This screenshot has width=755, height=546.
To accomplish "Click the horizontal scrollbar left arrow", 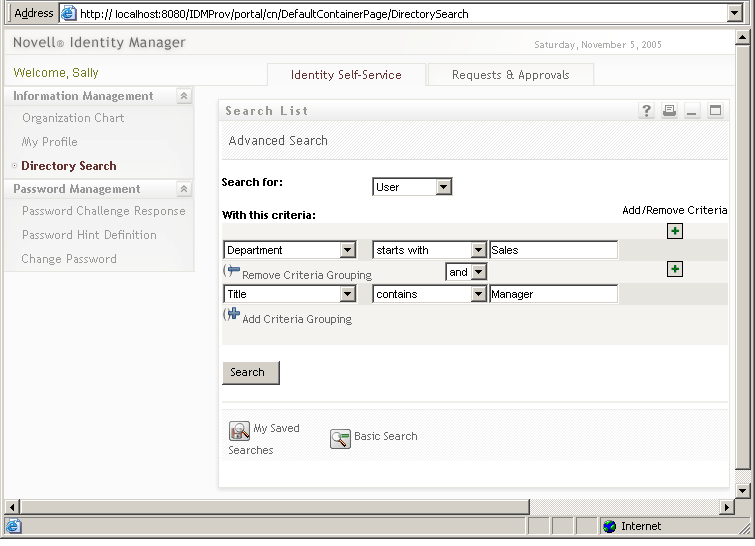I will point(13,507).
